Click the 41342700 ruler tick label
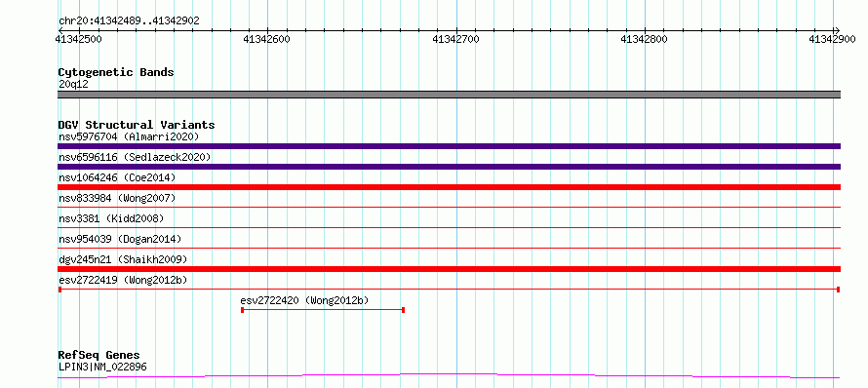The height and width of the screenshot is (388, 868). tap(456, 39)
